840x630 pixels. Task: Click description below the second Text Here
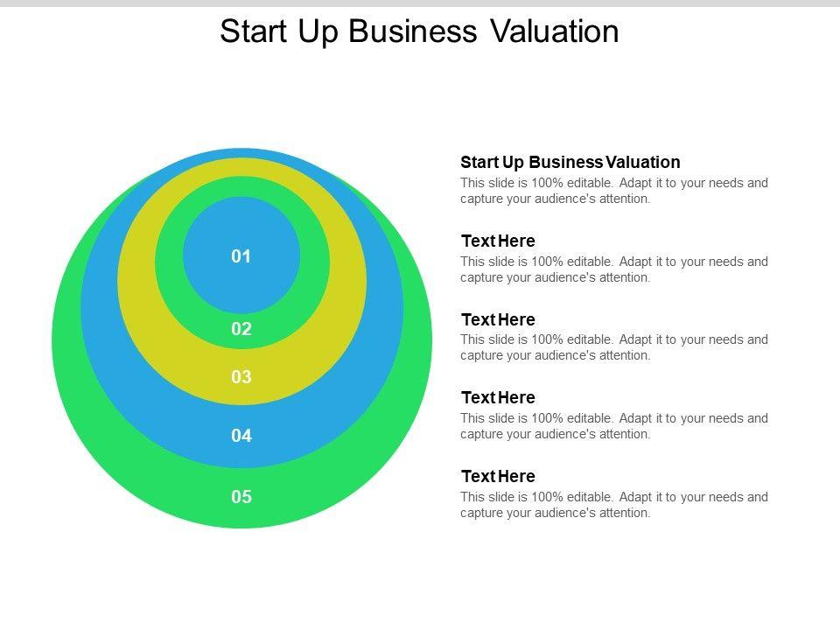(613, 347)
